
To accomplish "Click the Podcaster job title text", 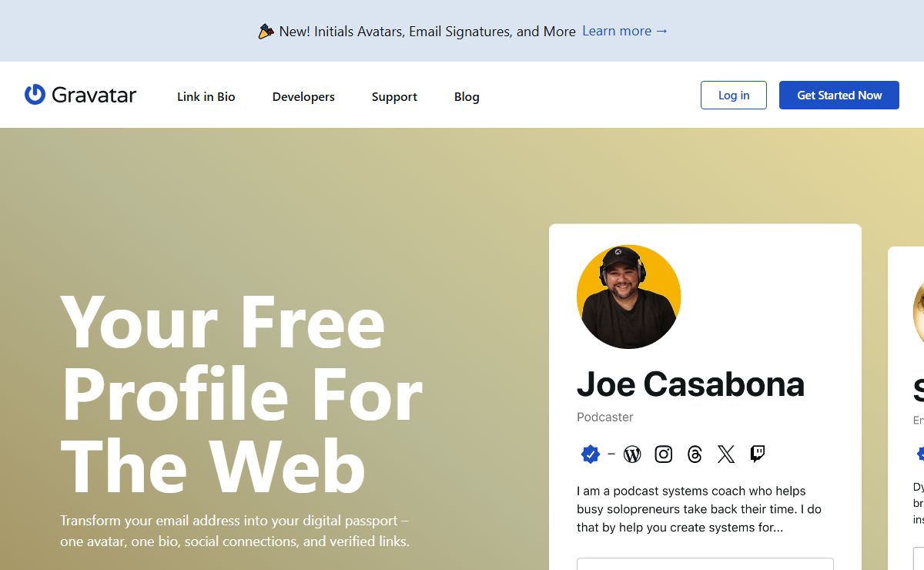I will pyautogui.click(x=605, y=417).
